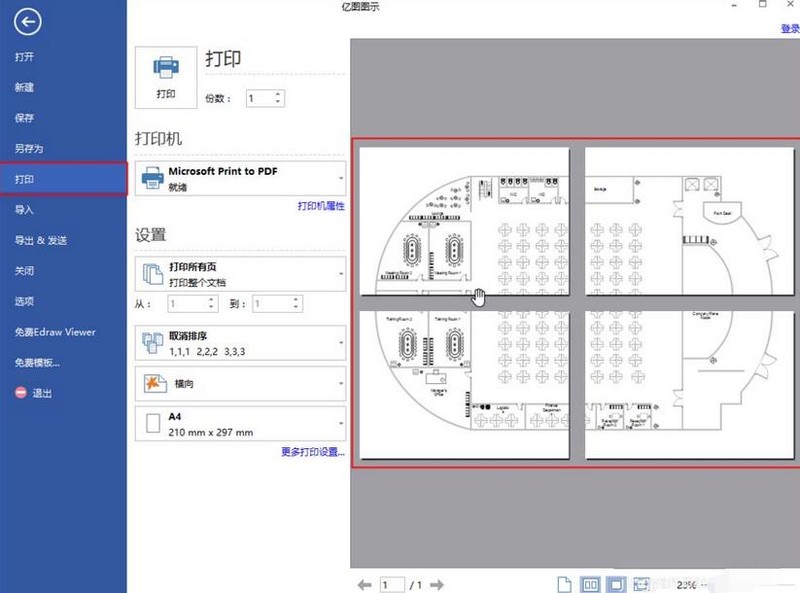
Task: Open the 打印机属性 link
Action: coord(321,206)
